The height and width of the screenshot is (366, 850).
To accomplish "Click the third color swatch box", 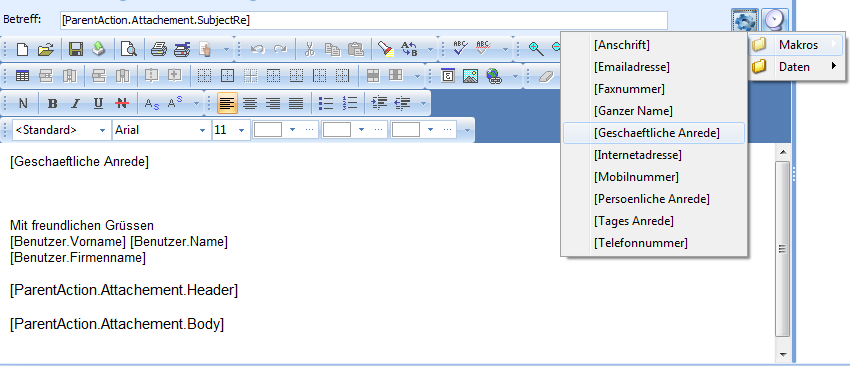I will click(406, 130).
